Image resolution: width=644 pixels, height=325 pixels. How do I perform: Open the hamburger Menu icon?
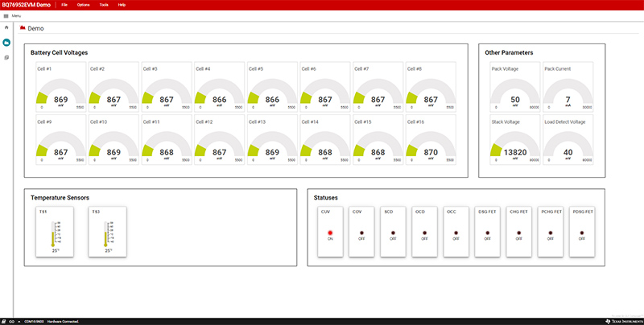coord(6,15)
